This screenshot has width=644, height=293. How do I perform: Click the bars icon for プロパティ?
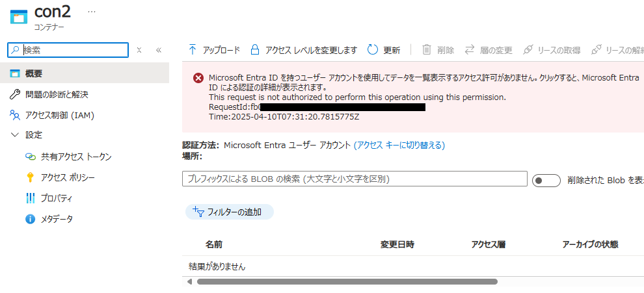pos(31,198)
